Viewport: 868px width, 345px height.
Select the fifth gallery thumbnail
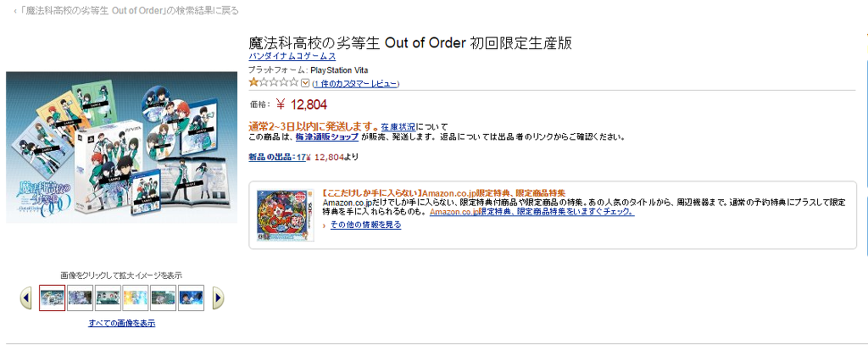pyautogui.click(x=163, y=298)
